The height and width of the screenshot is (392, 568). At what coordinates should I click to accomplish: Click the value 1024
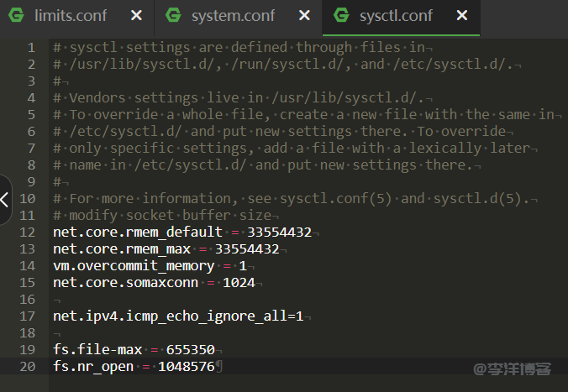pyautogui.click(x=239, y=283)
